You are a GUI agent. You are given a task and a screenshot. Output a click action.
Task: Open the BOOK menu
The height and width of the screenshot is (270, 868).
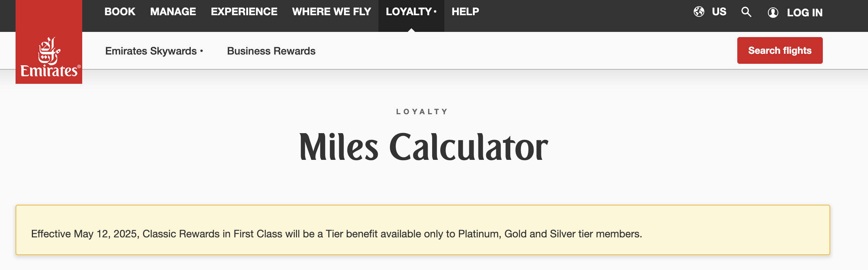coord(120,12)
